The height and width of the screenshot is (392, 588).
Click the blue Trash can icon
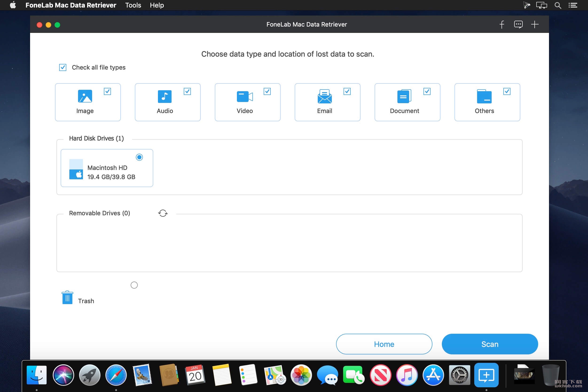pyautogui.click(x=67, y=298)
